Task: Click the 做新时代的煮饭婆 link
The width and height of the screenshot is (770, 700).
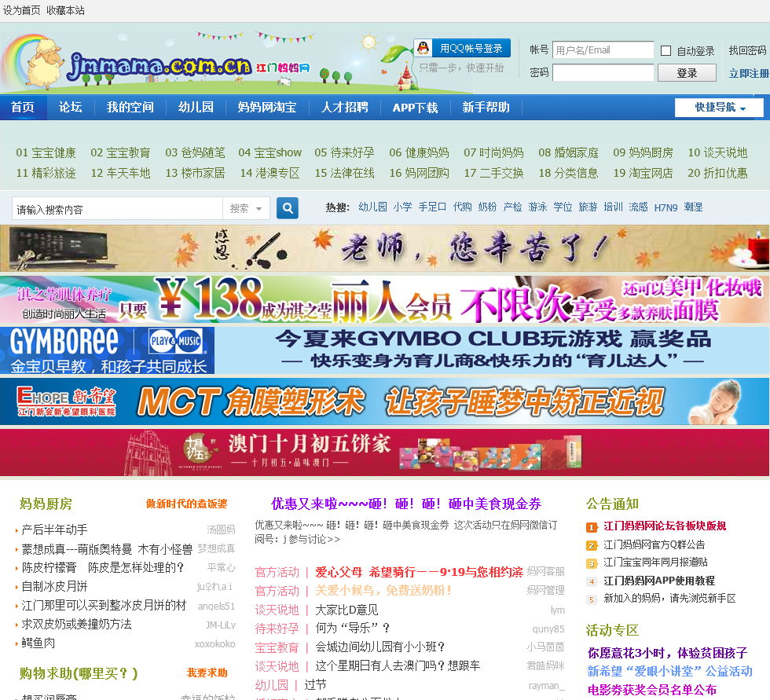Action: click(187, 504)
